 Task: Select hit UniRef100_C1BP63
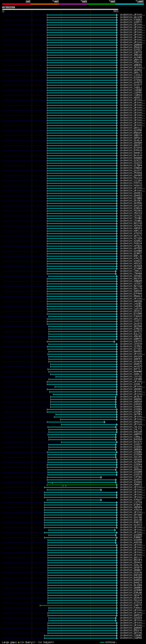[131, 95]
